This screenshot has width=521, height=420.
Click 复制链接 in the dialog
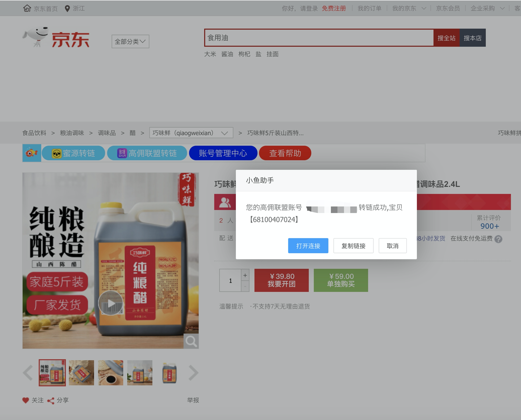click(x=353, y=246)
